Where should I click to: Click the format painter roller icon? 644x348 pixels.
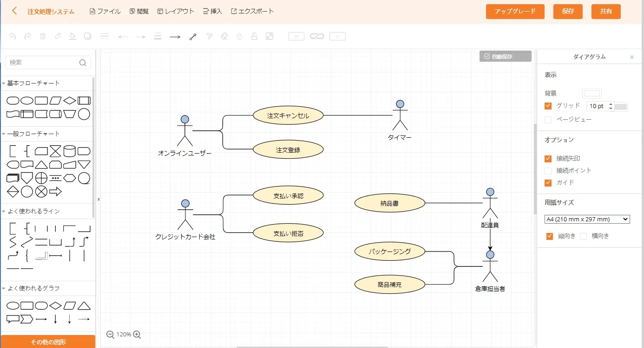coord(209,37)
